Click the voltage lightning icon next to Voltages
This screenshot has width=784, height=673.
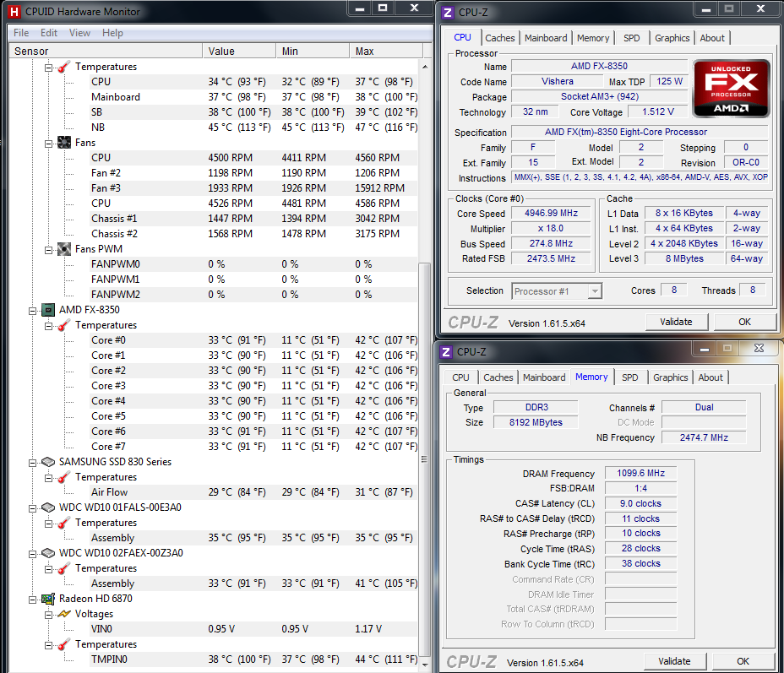(x=64, y=614)
